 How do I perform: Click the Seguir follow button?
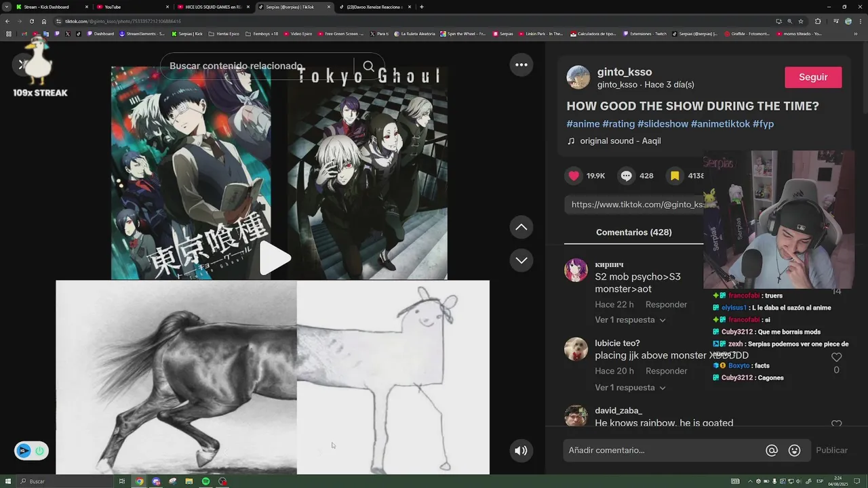click(813, 77)
